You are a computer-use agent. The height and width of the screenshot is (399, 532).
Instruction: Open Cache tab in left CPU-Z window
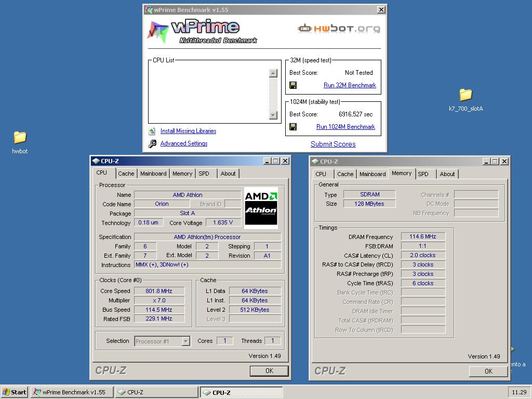(x=126, y=174)
